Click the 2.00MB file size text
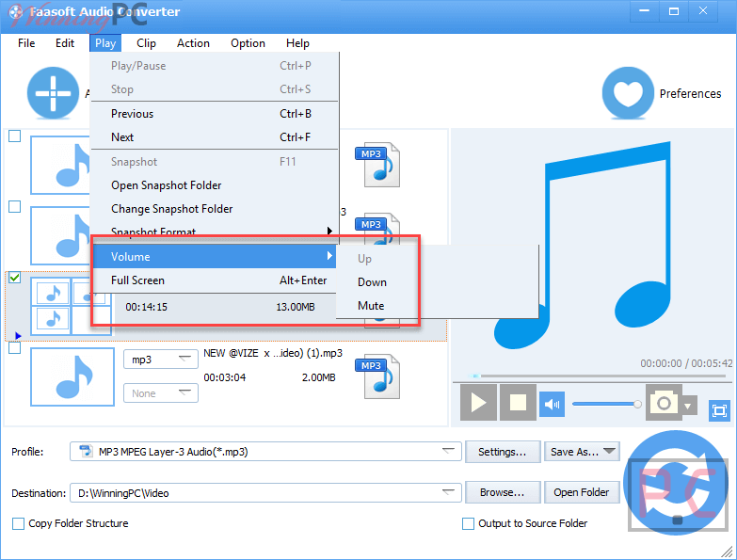The image size is (737, 560). pyautogui.click(x=319, y=377)
